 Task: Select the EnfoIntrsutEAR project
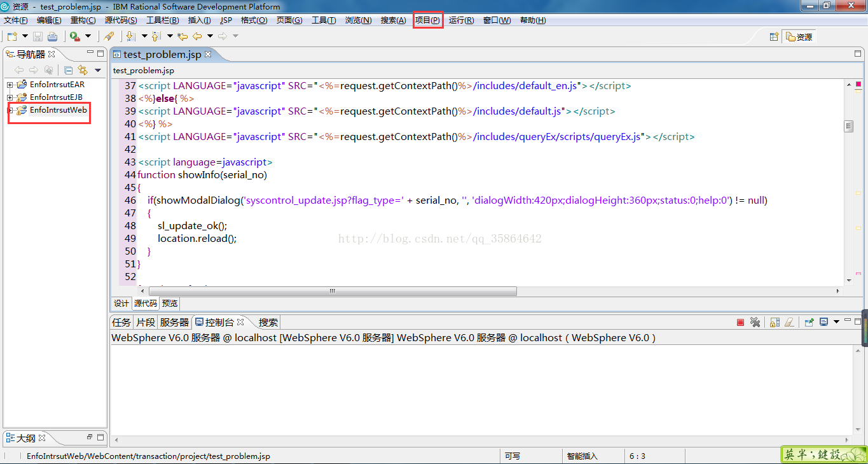[57, 85]
